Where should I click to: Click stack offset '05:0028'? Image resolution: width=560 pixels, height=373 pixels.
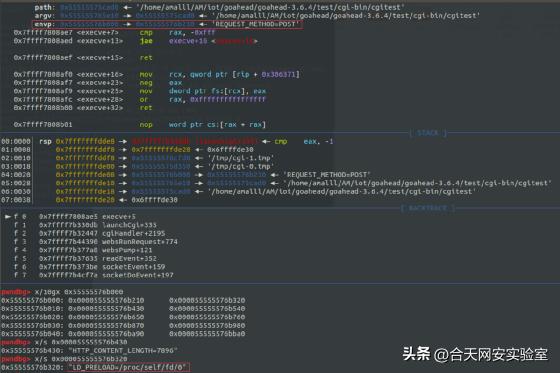tap(16, 183)
